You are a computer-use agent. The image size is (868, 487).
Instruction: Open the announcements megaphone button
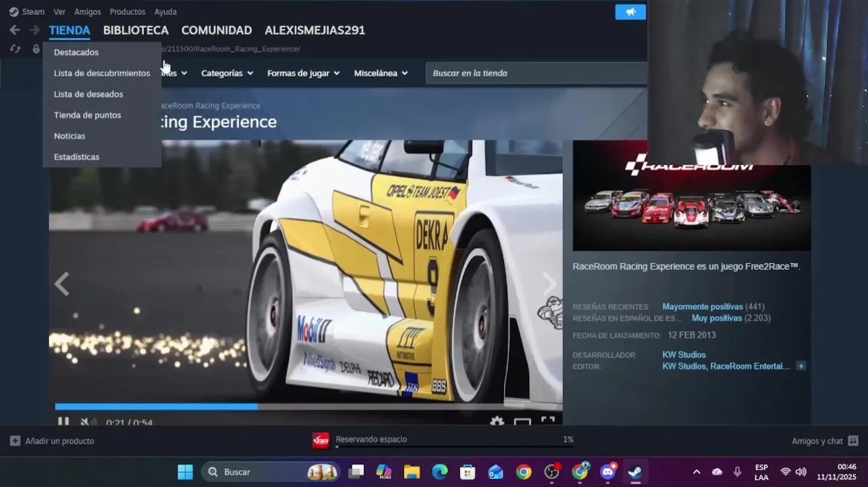pyautogui.click(x=631, y=12)
